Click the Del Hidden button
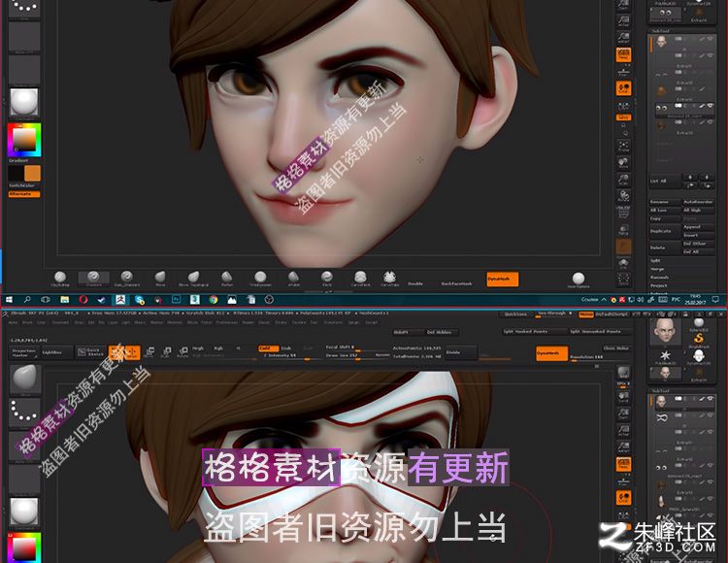Viewport: 728px width, 563px height. pyautogui.click(x=442, y=332)
